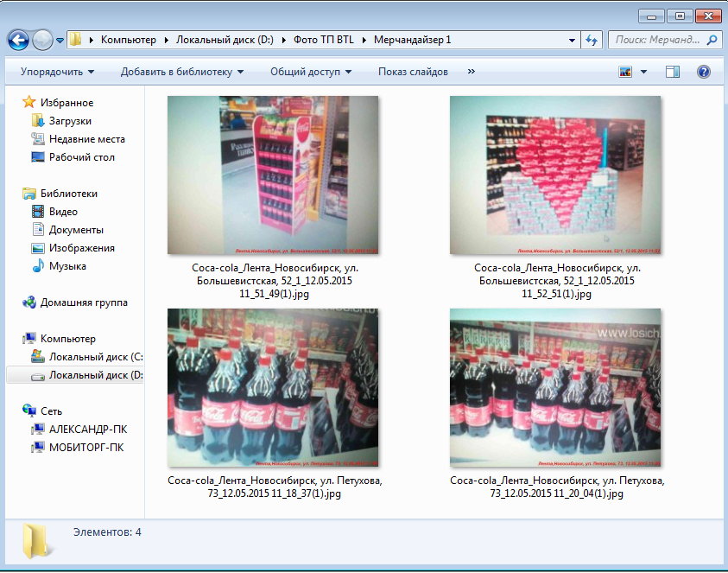The height and width of the screenshot is (573, 728).
Task: Open Загрузки folder in Favorites
Action: (x=70, y=121)
